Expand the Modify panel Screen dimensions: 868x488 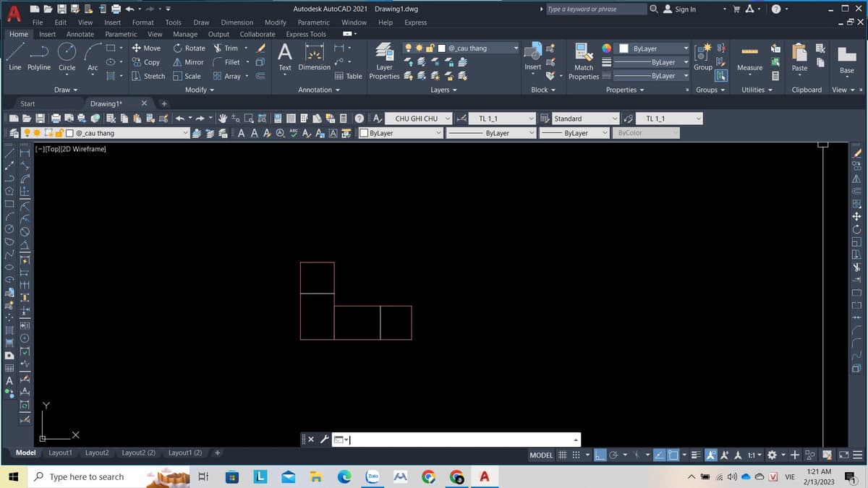200,90
